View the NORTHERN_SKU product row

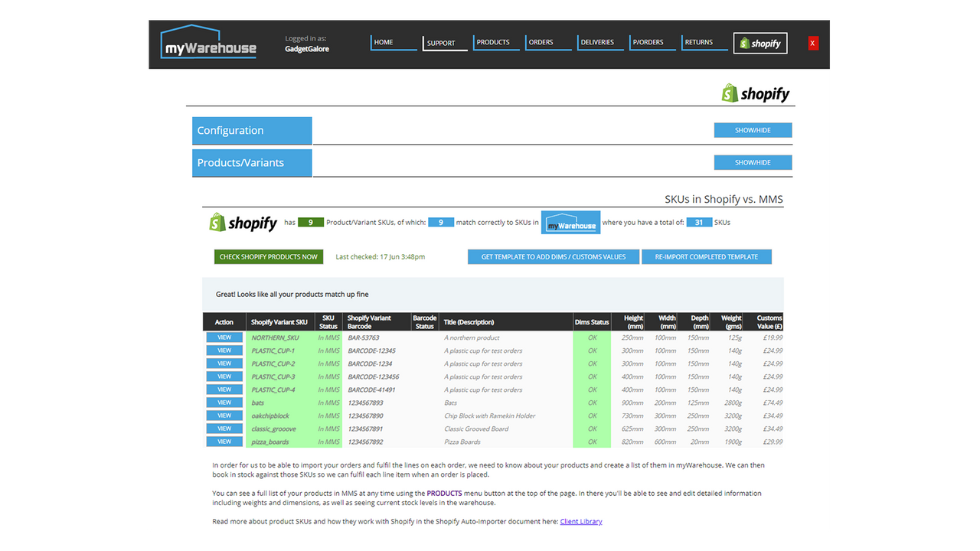224,337
